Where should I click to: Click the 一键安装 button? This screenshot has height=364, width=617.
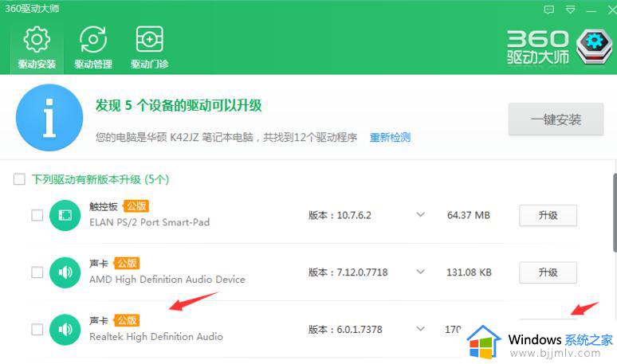pos(556,119)
